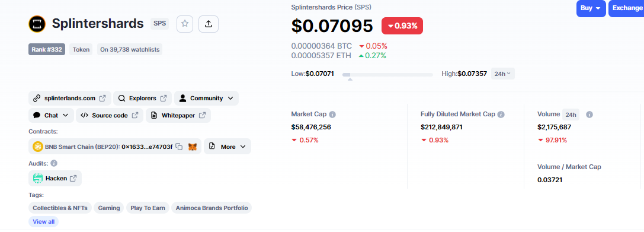Select the Play To Earn tag
Screen dimensions: 644x232
(x=148, y=208)
